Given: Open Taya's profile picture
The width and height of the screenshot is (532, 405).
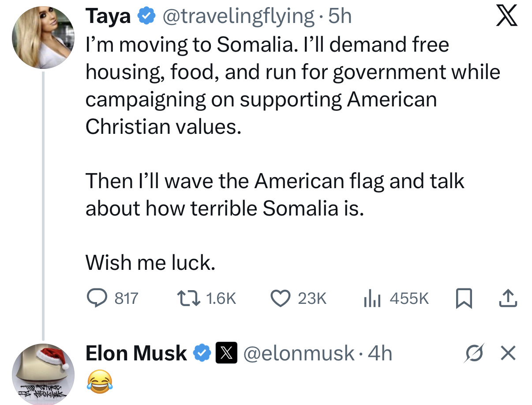Looking at the screenshot, I should 43,38.
